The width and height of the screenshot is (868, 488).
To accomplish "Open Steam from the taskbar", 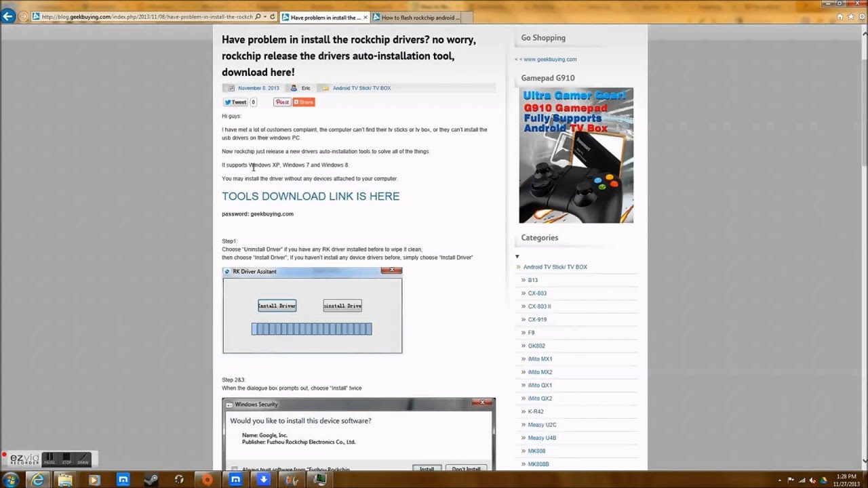I will 151,480.
